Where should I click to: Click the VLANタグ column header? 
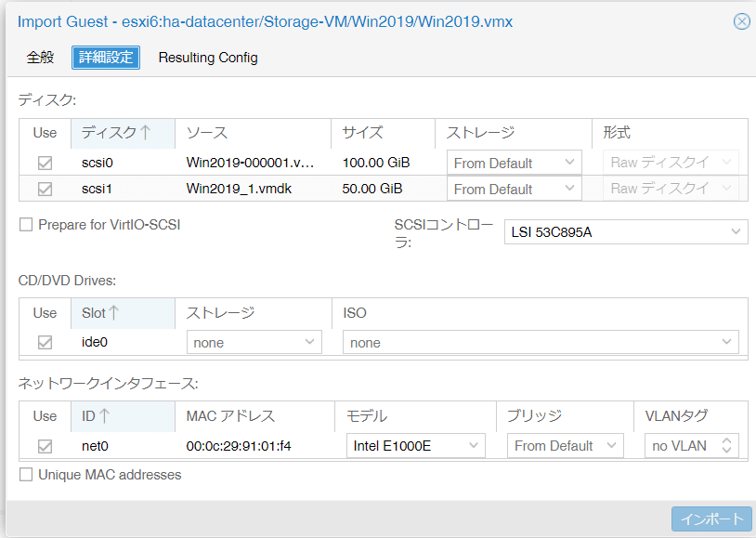point(690,416)
